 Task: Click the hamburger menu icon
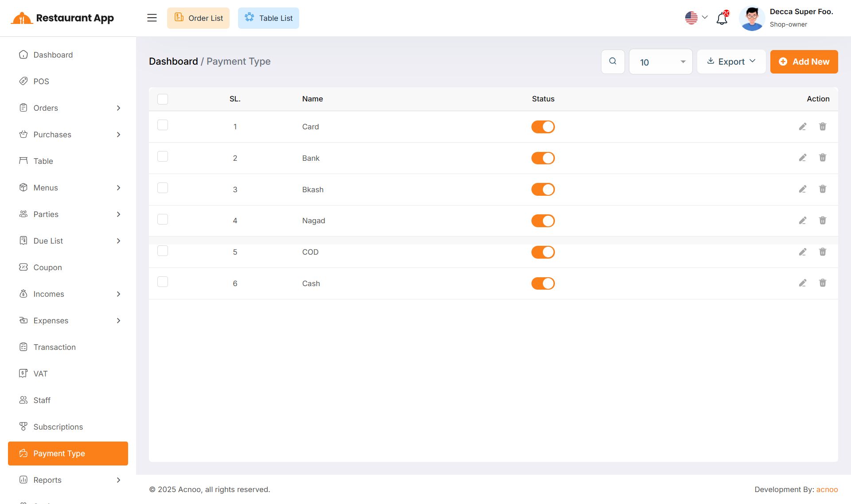(152, 18)
